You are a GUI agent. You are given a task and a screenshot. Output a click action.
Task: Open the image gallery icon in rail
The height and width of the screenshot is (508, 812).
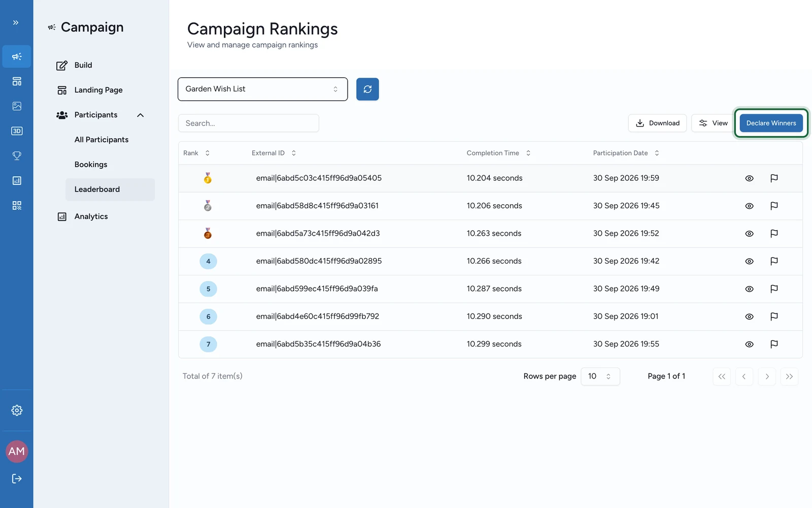pyautogui.click(x=17, y=106)
